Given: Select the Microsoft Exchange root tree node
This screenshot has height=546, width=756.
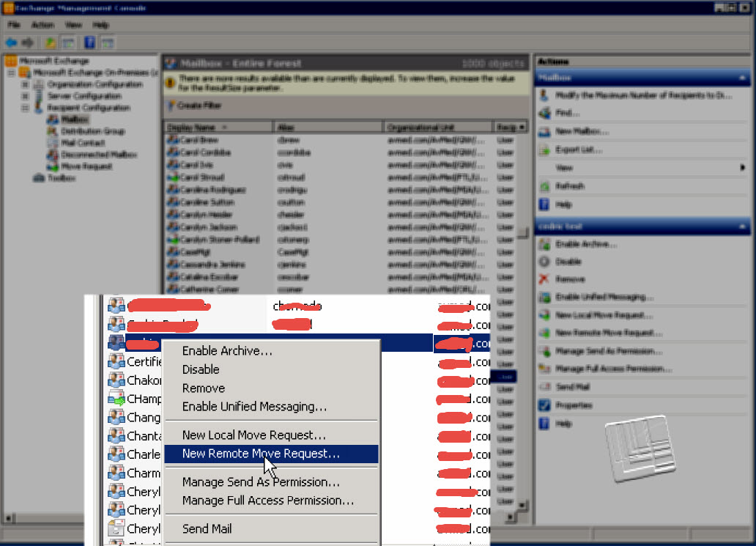Looking at the screenshot, I should click(54, 61).
